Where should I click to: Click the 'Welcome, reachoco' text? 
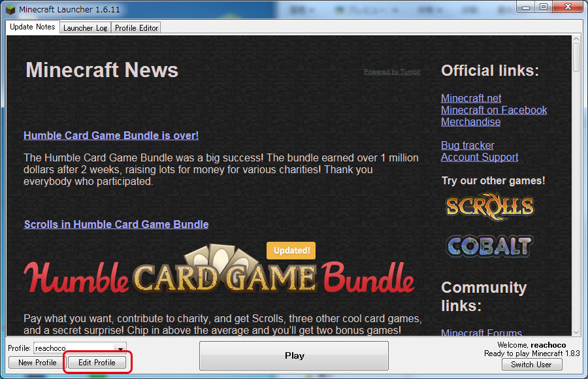coord(532,345)
